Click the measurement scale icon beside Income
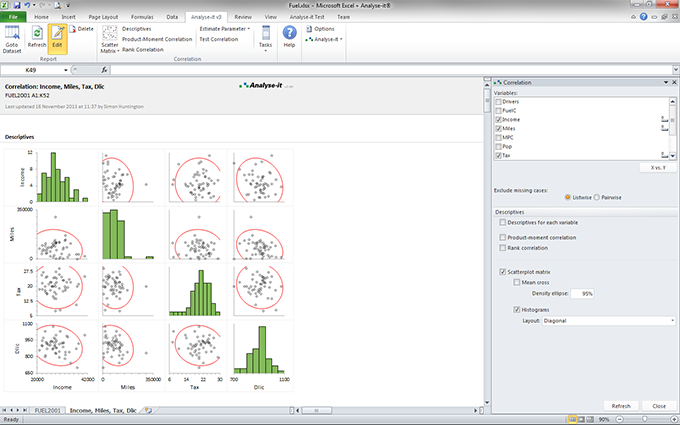 664,119
